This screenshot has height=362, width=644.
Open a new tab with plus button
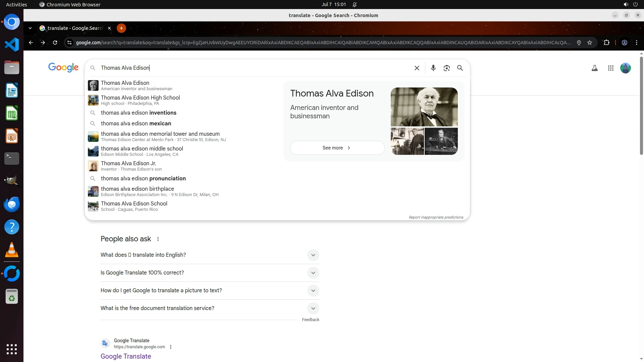click(121, 28)
